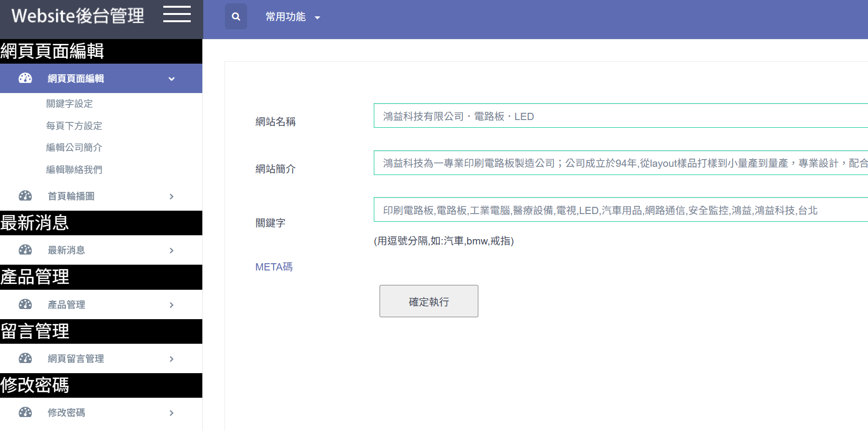Click dashboard icon beside 最新消息
The width and height of the screenshot is (868, 431).
coord(25,250)
